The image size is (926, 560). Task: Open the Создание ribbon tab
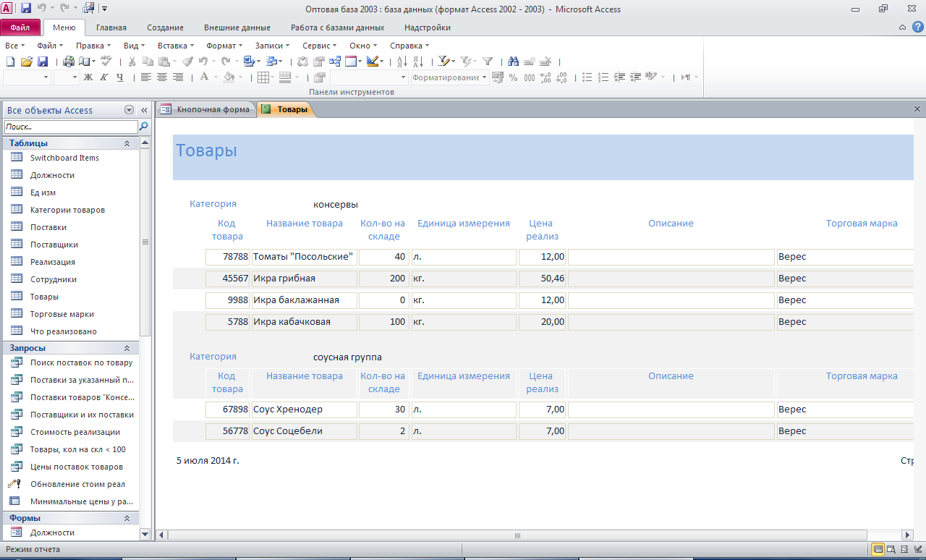(x=166, y=27)
